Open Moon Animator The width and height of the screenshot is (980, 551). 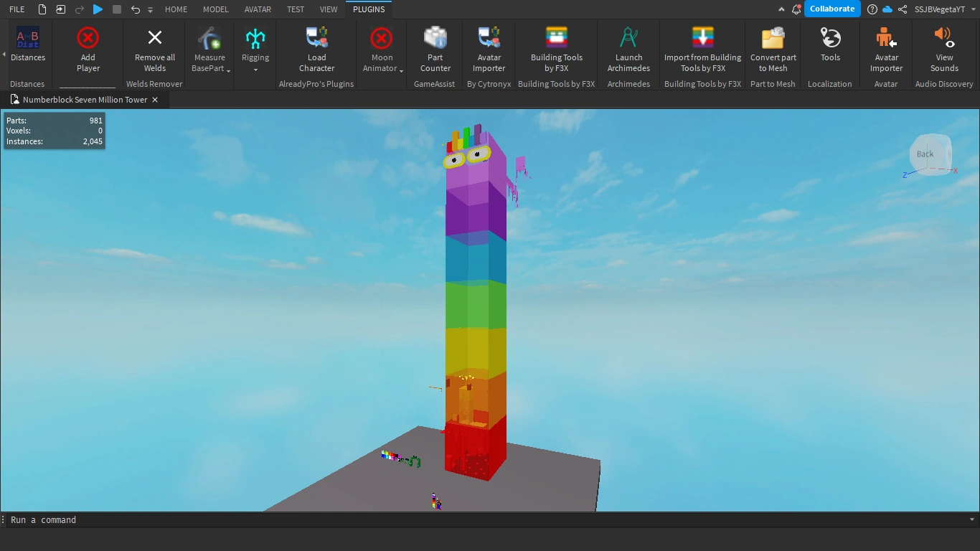(380, 49)
